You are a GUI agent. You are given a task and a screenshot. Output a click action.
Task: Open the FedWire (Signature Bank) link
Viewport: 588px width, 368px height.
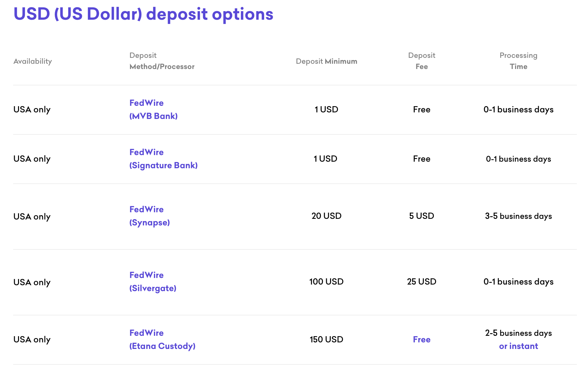coord(163,159)
